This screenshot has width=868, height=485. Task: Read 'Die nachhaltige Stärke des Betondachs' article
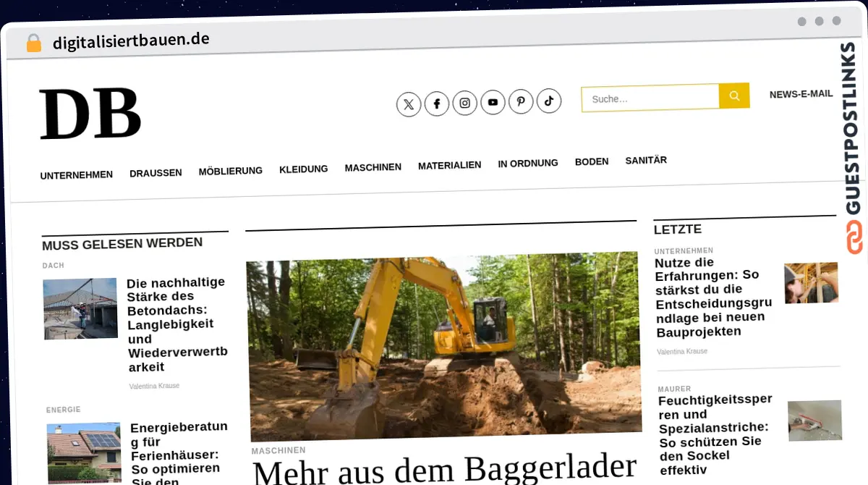pos(177,324)
